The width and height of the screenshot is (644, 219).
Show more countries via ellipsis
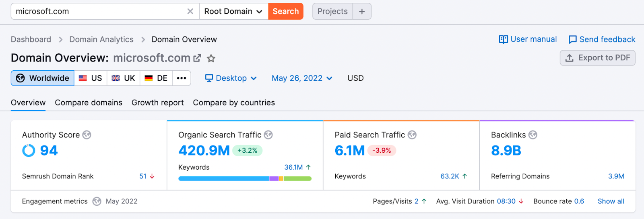tap(182, 78)
